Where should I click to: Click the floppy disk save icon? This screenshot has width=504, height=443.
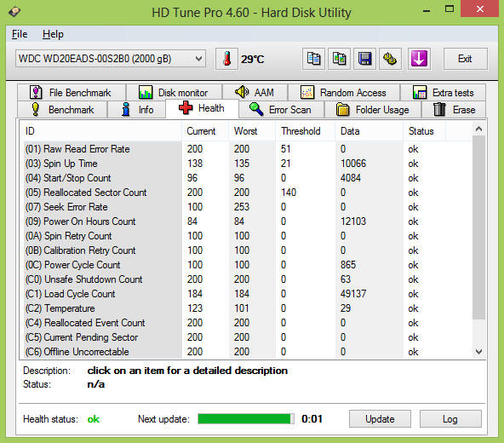[365, 59]
